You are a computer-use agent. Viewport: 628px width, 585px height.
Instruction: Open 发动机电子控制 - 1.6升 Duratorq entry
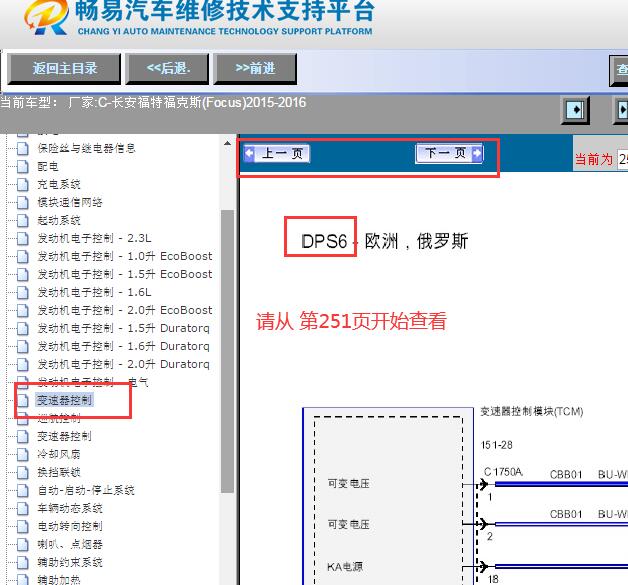[123, 346]
